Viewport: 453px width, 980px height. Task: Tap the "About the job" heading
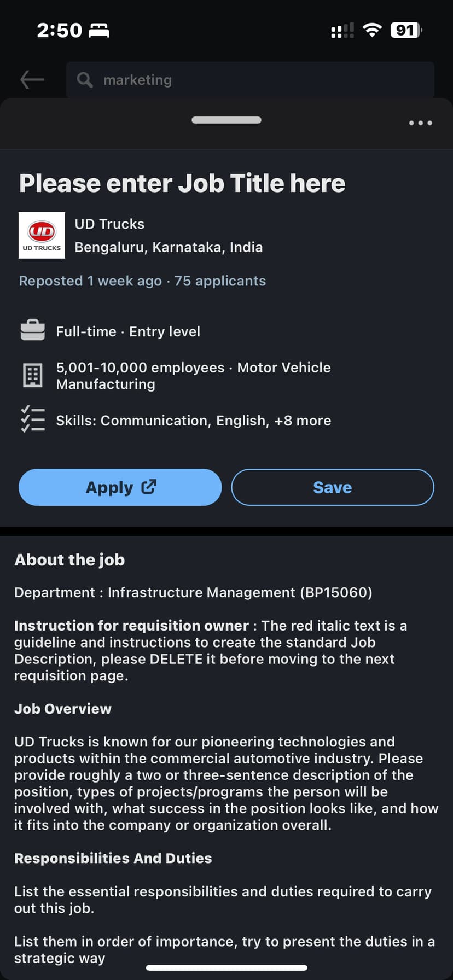click(69, 560)
